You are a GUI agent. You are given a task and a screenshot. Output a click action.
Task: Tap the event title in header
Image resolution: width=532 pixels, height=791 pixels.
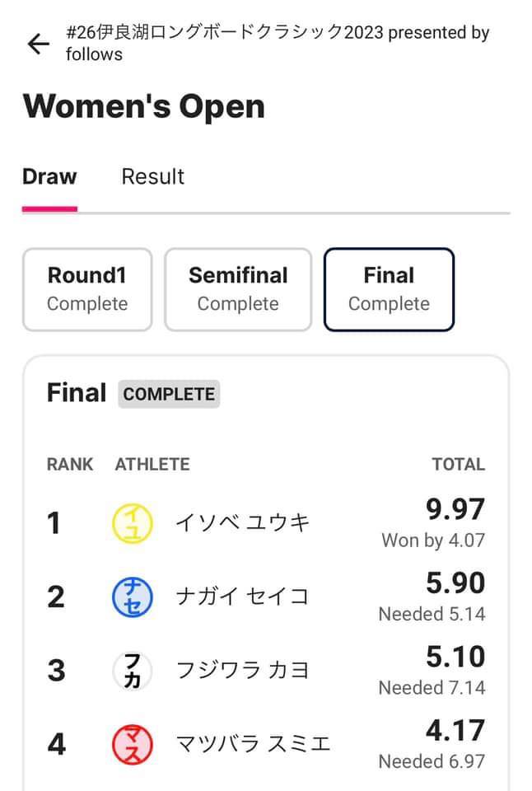[278, 43]
